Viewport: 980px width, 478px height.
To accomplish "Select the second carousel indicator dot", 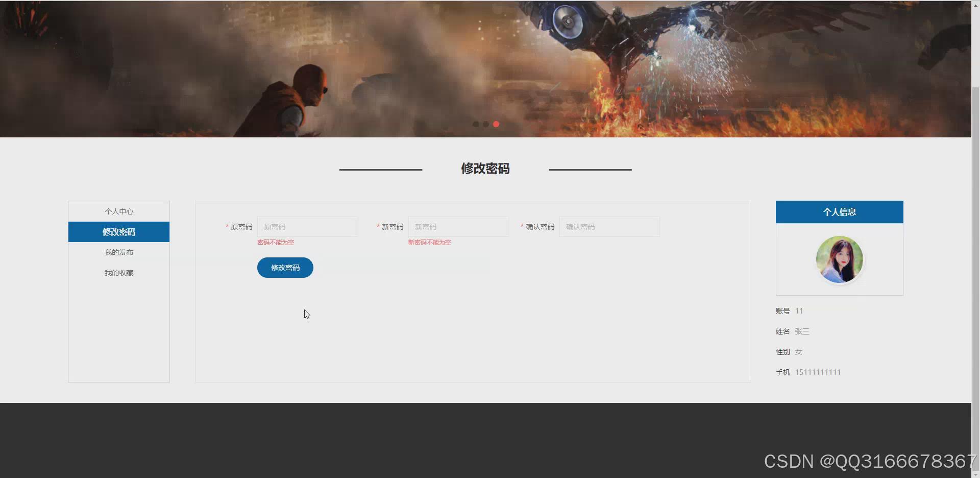I will (x=486, y=124).
